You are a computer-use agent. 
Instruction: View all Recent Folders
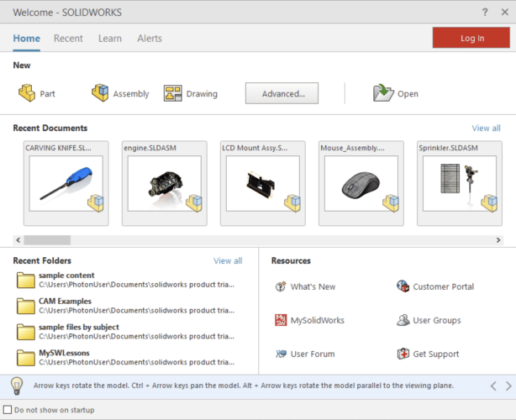[228, 260]
